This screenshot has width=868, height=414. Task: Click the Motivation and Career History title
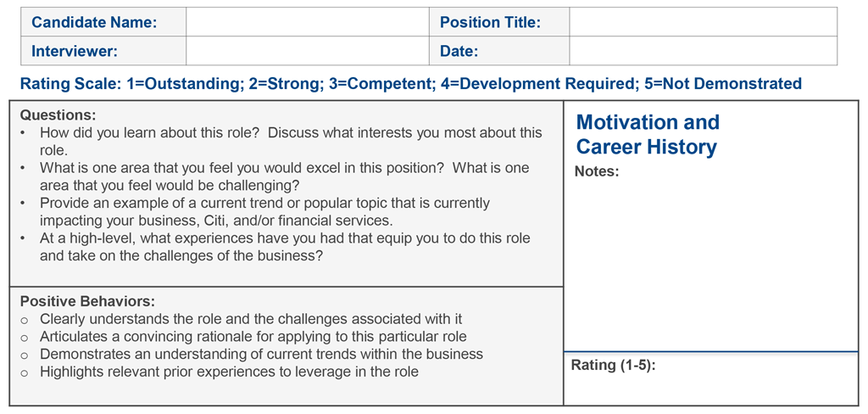click(648, 134)
